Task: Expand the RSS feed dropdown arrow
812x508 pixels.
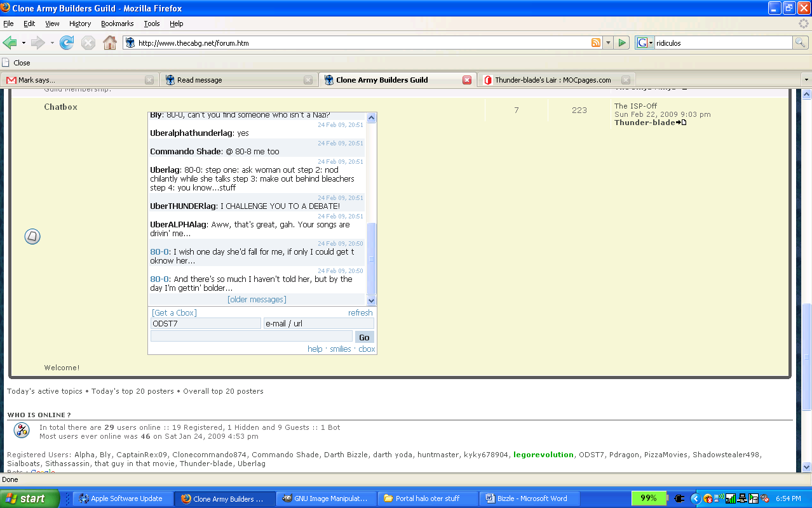Action: tap(607, 43)
